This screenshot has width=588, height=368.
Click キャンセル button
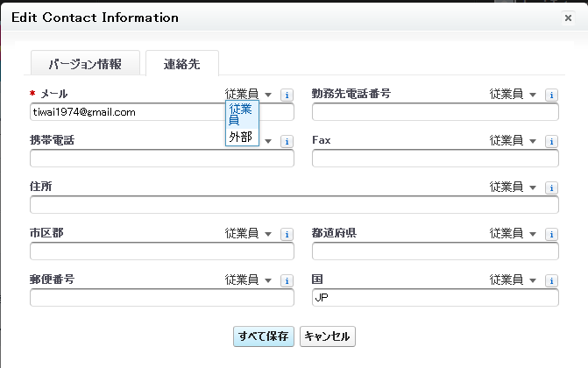click(x=328, y=336)
